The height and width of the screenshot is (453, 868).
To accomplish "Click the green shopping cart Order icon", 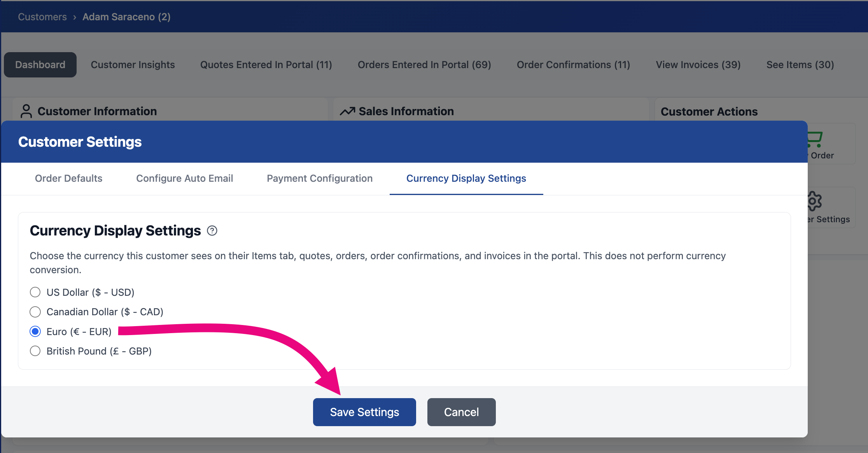I will pyautogui.click(x=815, y=139).
